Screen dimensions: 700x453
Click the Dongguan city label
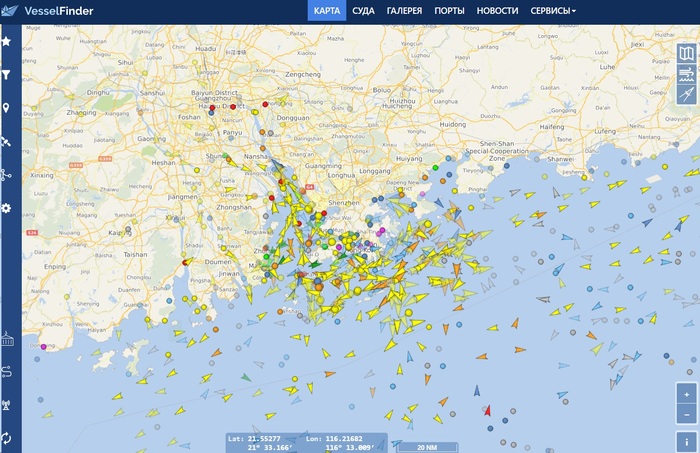point(293,118)
